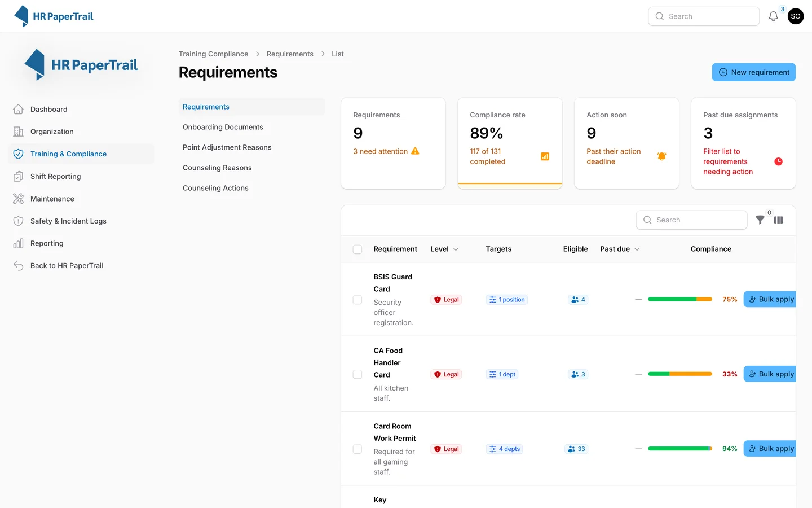Open the SO user avatar menu

click(796, 16)
